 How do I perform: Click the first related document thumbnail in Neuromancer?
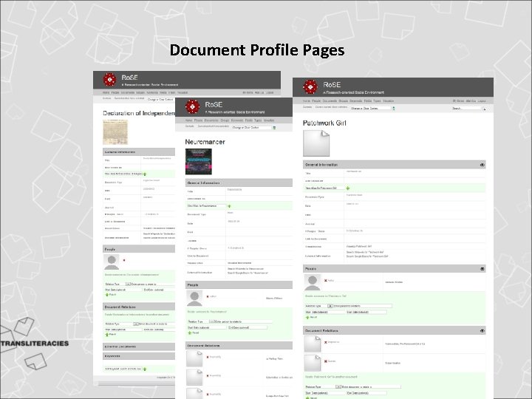click(x=194, y=358)
